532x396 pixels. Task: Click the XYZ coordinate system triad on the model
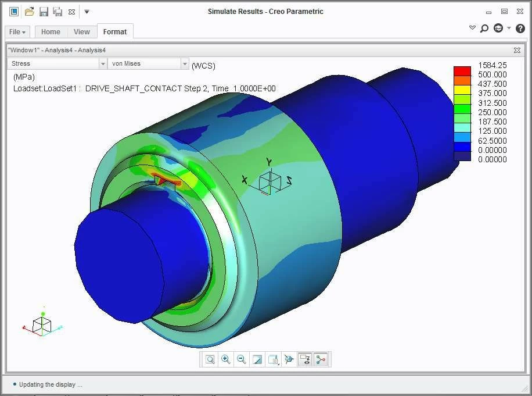click(x=268, y=177)
